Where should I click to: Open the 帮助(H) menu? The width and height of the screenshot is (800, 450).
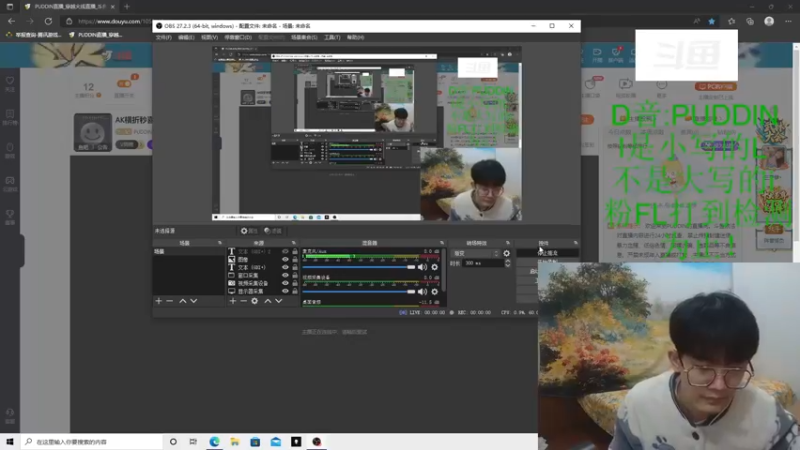point(356,37)
